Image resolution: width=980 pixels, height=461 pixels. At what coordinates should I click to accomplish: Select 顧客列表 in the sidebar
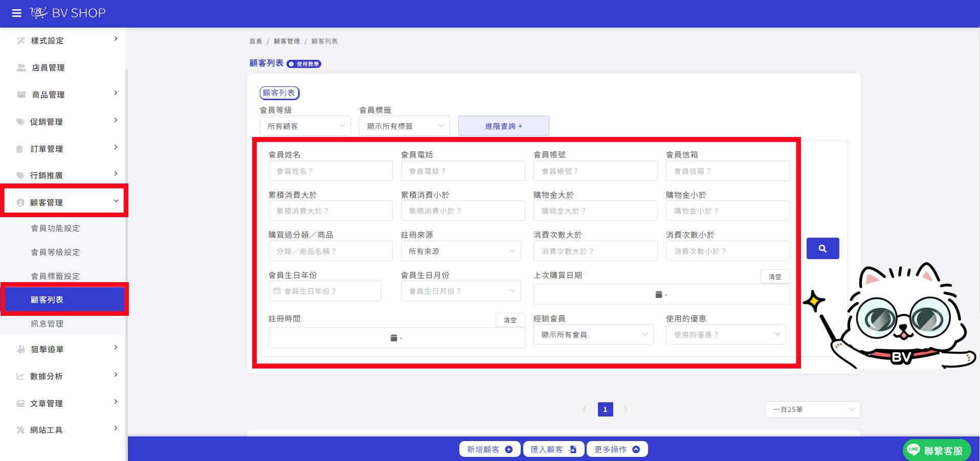pos(64,299)
